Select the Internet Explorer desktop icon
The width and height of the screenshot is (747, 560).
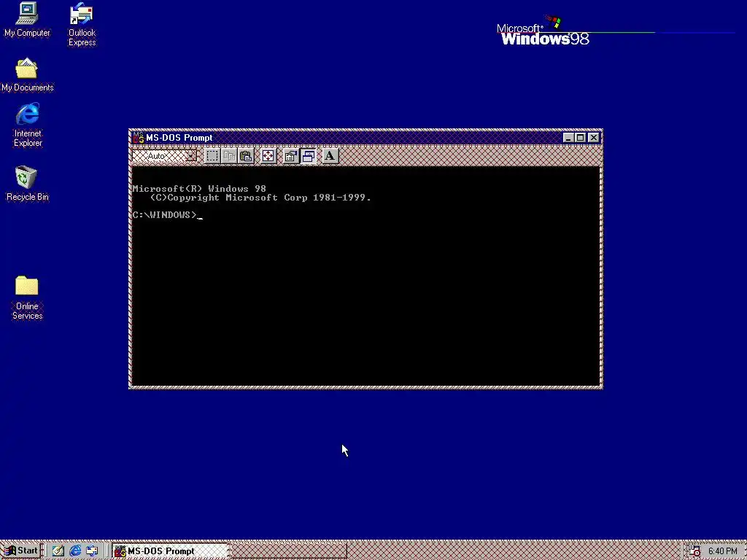pos(28,125)
